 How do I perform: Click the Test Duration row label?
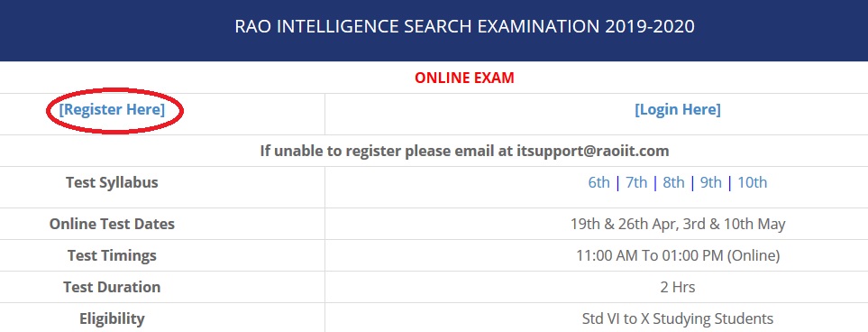(x=112, y=287)
